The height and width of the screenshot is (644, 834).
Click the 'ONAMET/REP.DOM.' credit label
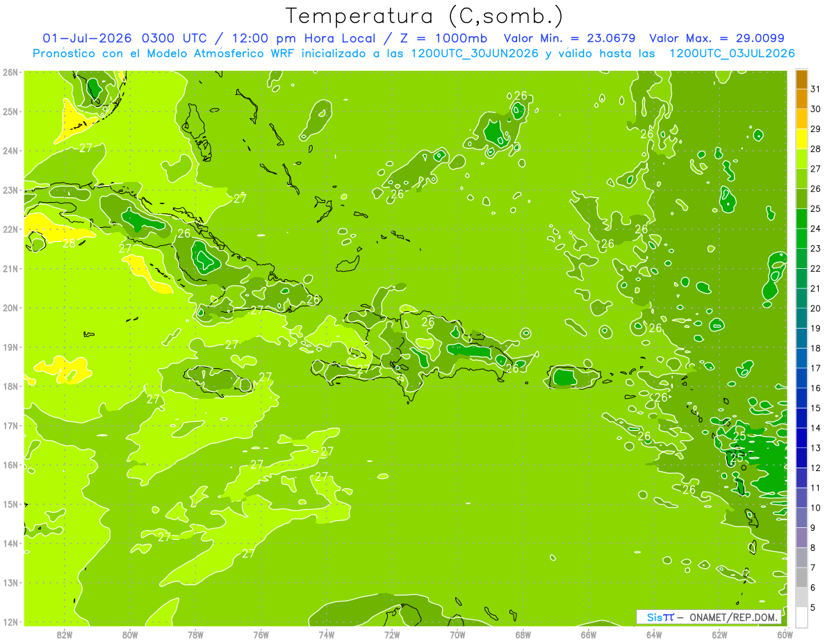(x=735, y=617)
